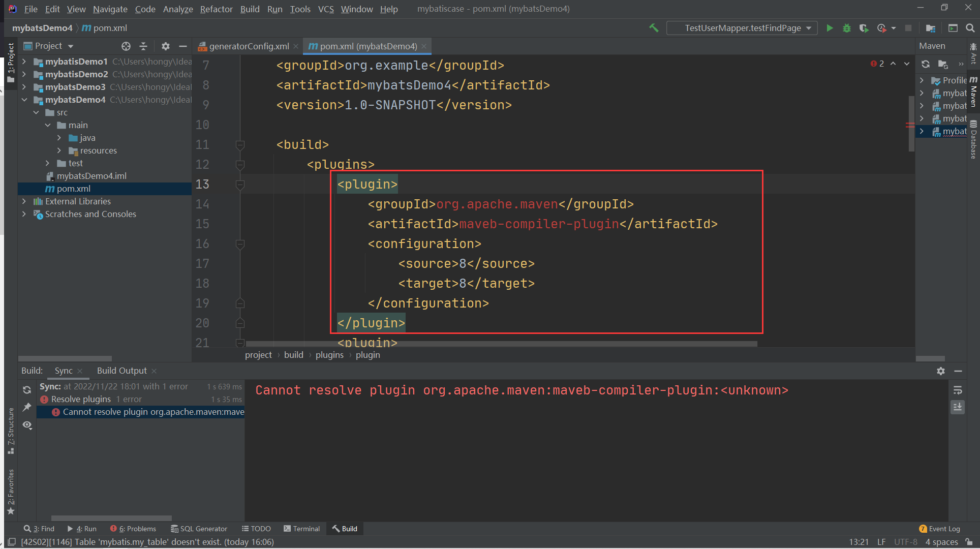
Task: Open the Database side tool window
Action: [973, 139]
